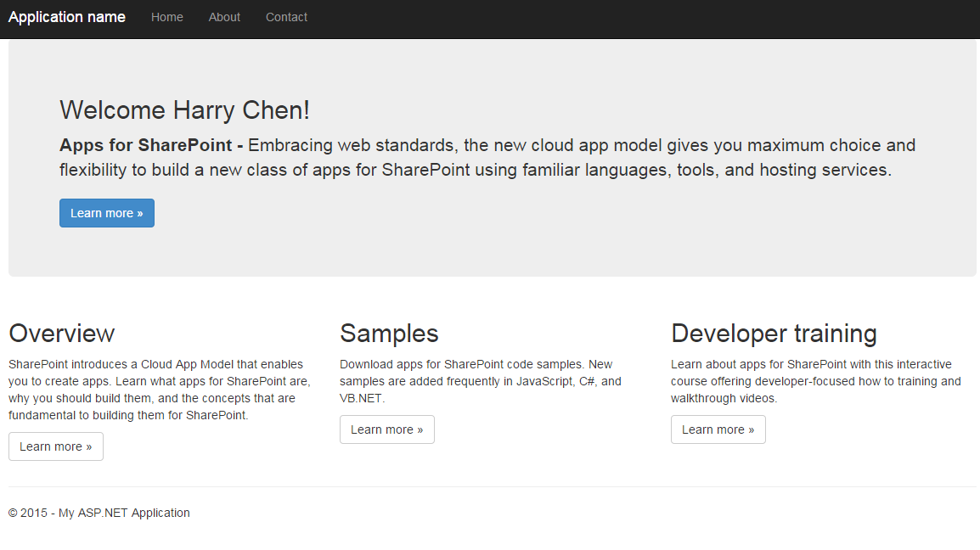Screen dimensions: 980x550
Task: Go to the About page
Action: [224, 17]
